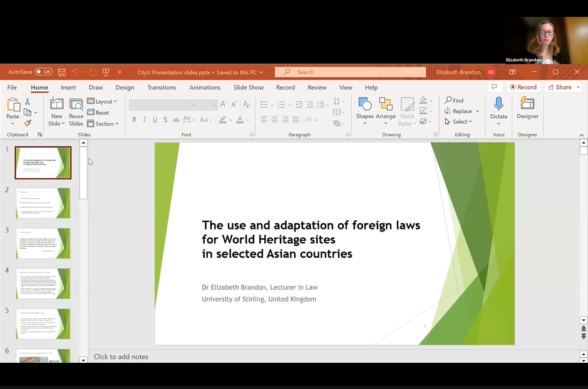Select slide 3 thumbnail in panel
This screenshot has width=588, height=389.
43,243
